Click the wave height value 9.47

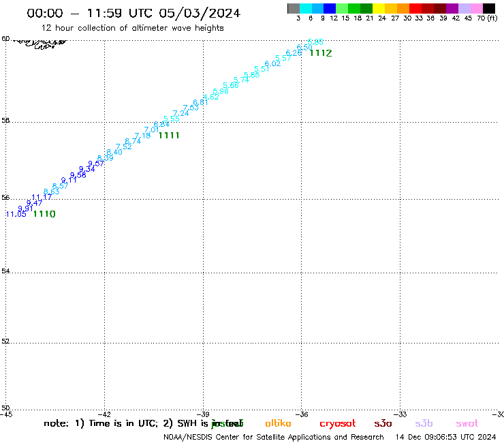point(34,203)
